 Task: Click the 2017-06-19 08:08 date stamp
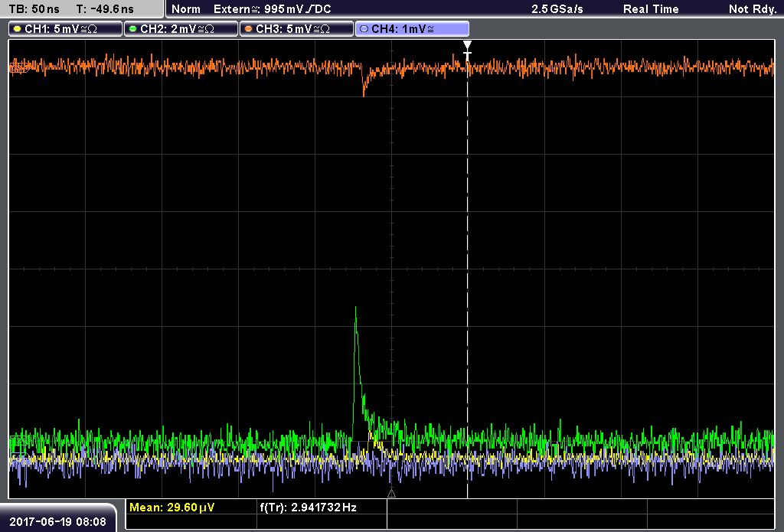click(58, 521)
